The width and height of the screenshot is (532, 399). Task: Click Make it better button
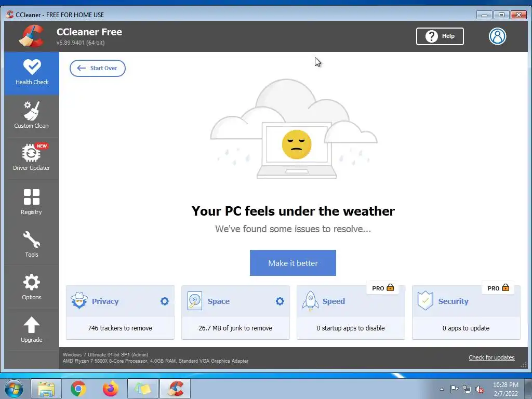click(x=293, y=263)
